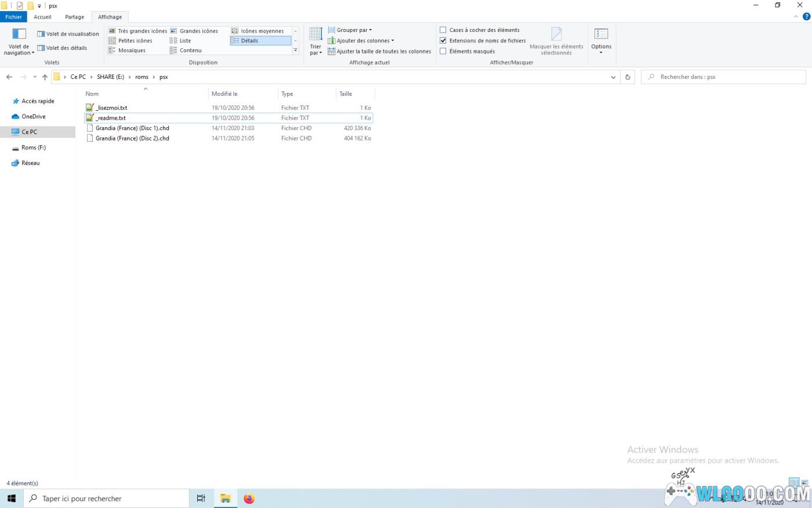Screen dimensions: 812x508
Task: Expand the address bar history dropdown
Action: pyautogui.click(x=613, y=77)
